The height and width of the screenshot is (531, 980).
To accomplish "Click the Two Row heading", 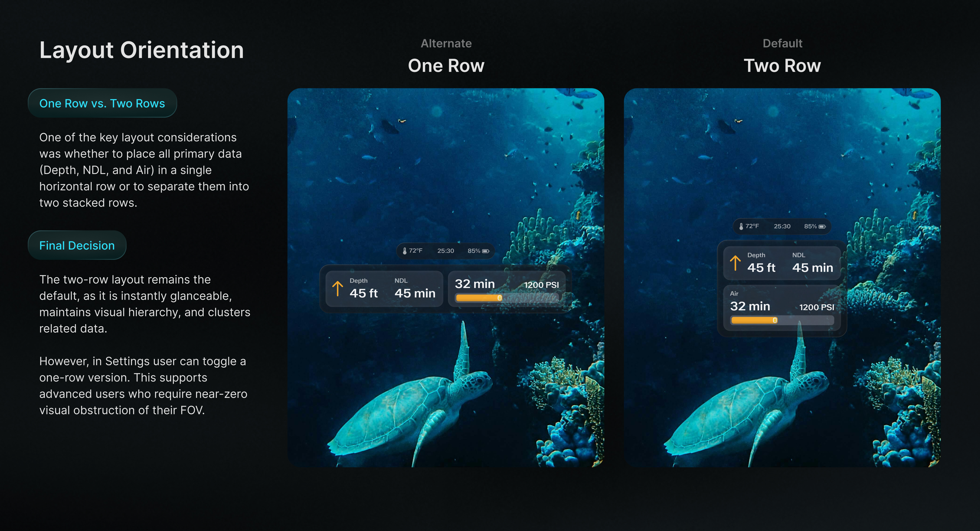I will pos(782,65).
